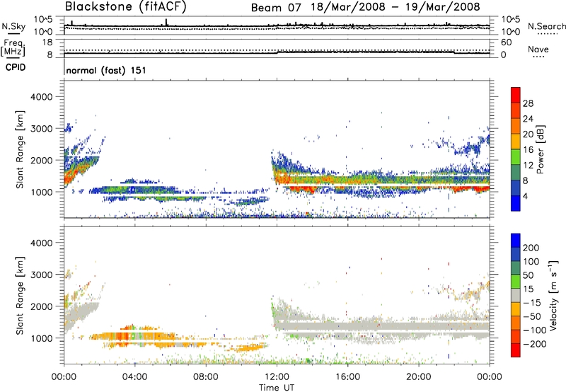
Task: Click the "200" label on Velocity colorbar
Action: coord(531,248)
